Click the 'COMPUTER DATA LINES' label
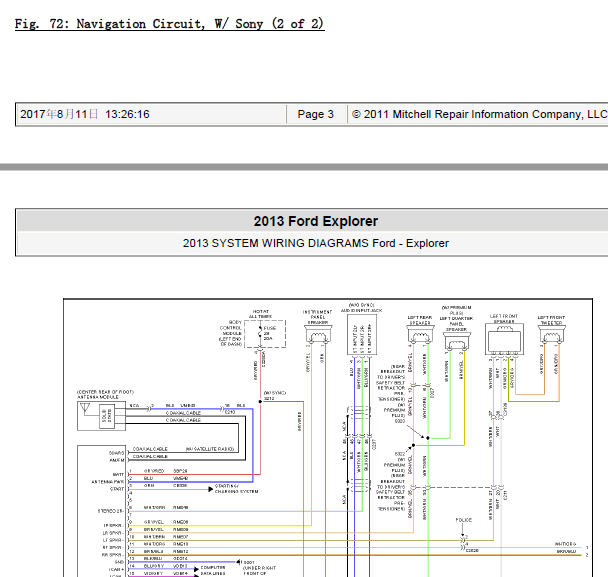This screenshot has height=577, width=608. coord(213,570)
